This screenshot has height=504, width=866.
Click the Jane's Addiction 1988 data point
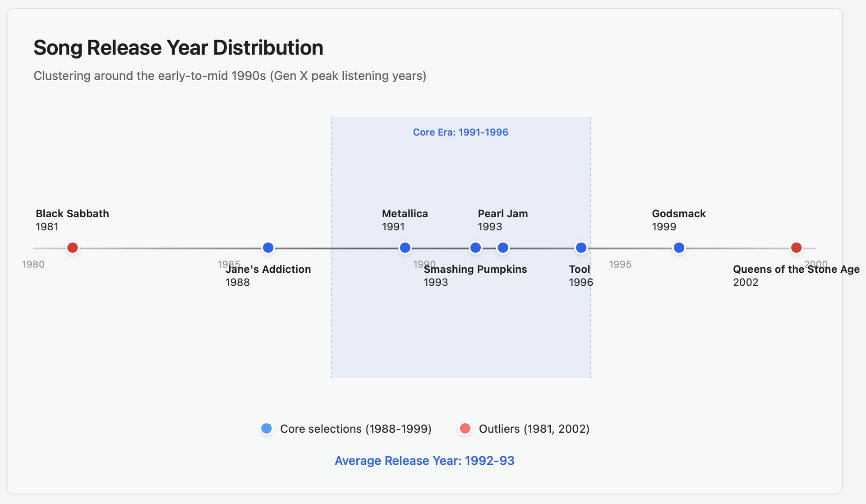(268, 247)
